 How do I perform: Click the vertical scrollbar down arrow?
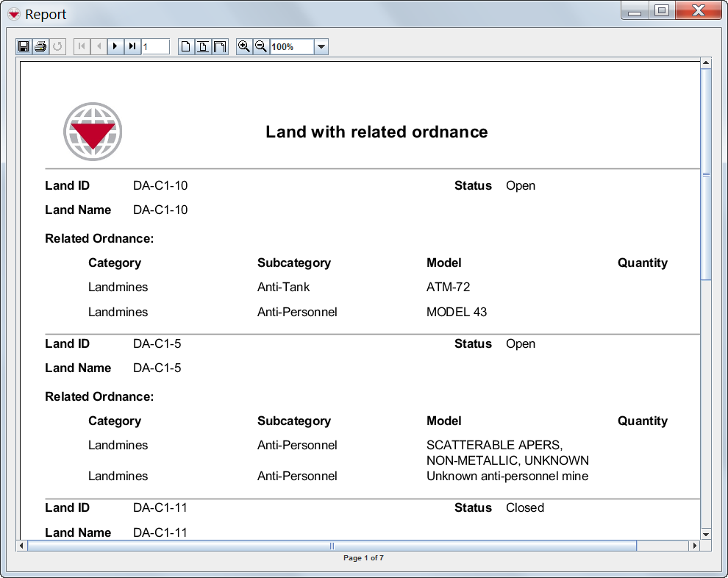pos(706,534)
